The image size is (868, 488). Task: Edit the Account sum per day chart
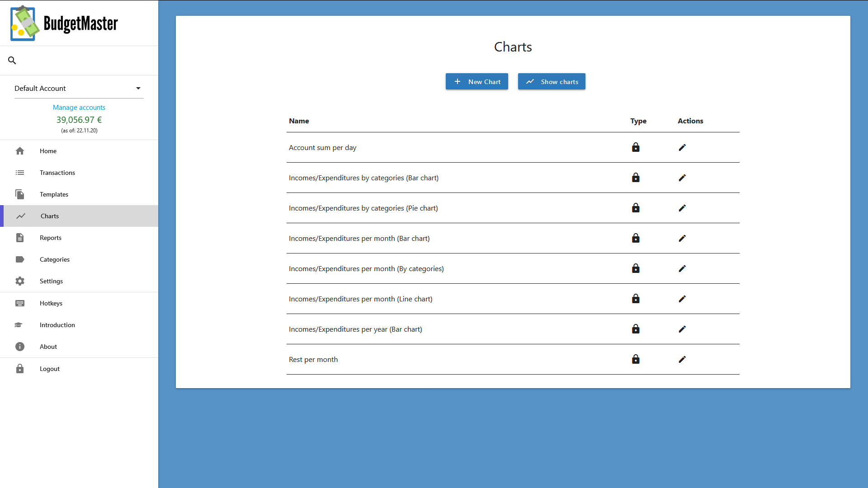point(682,147)
